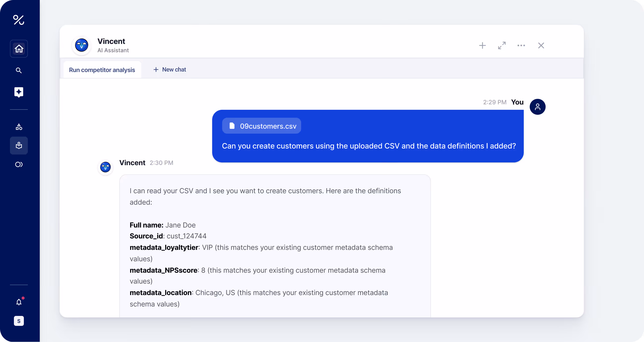Image resolution: width=644 pixels, height=342 pixels.
Task: Close the Vincent chat window
Action: [x=541, y=45]
